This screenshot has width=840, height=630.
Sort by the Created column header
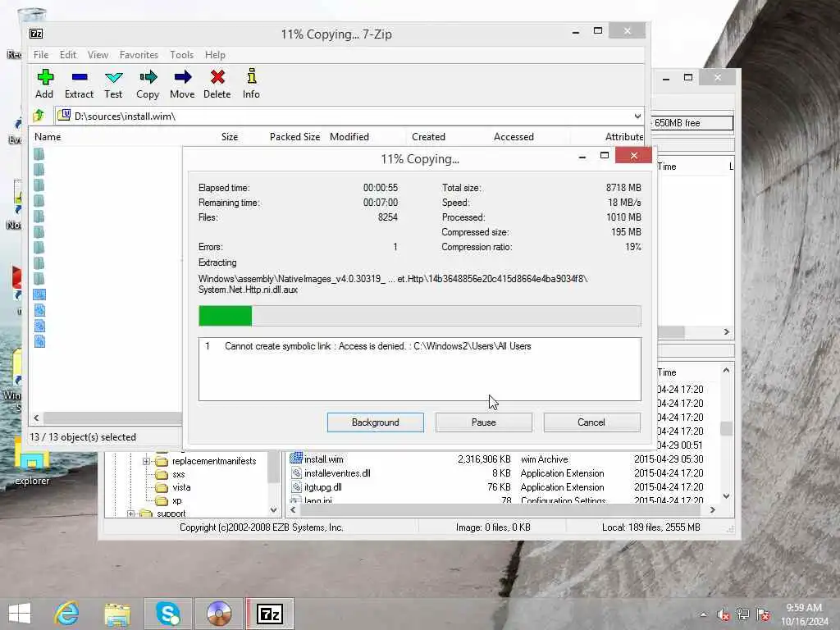[x=428, y=137]
